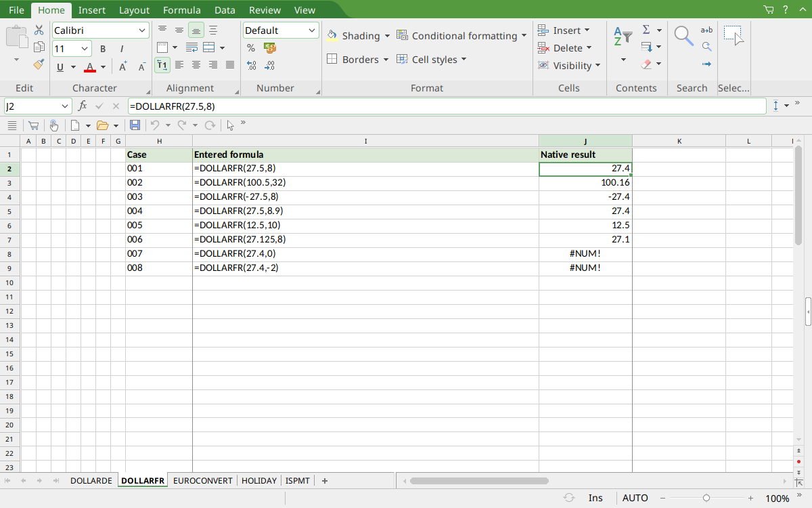Click the eraser Clear contents icon
Viewport: 812px width, 508px height.
click(646, 64)
